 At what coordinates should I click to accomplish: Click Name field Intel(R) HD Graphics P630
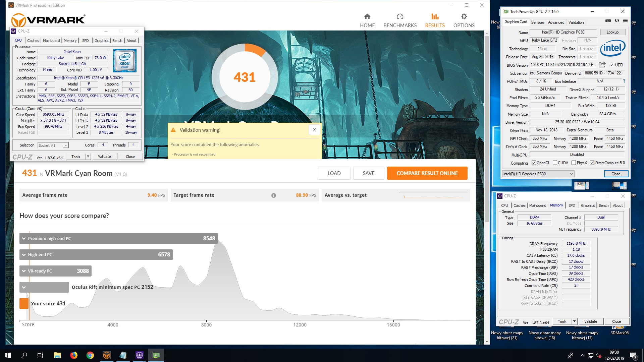pyautogui.click(x=563, y=32)
